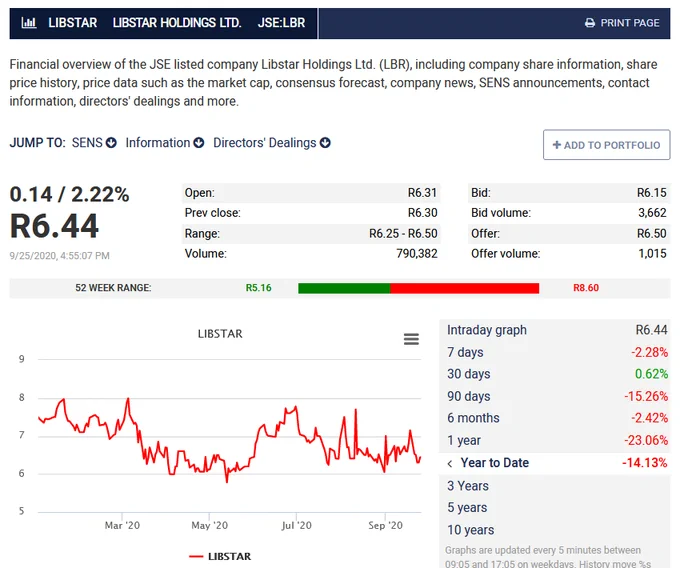680x568 pixels.
Task: Click the Open price R6.31
Action: click(422, 193)
